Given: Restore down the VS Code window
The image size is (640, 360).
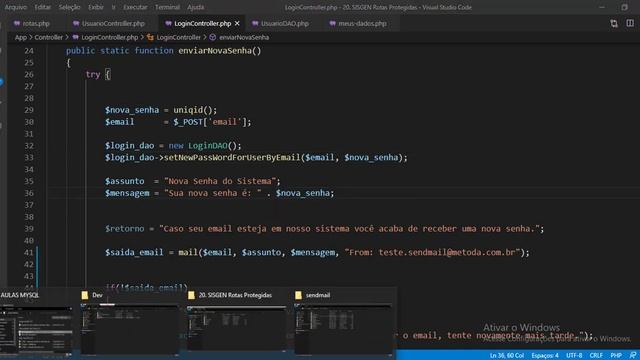Looking at the screenshot, I should (x=624, y=7).
